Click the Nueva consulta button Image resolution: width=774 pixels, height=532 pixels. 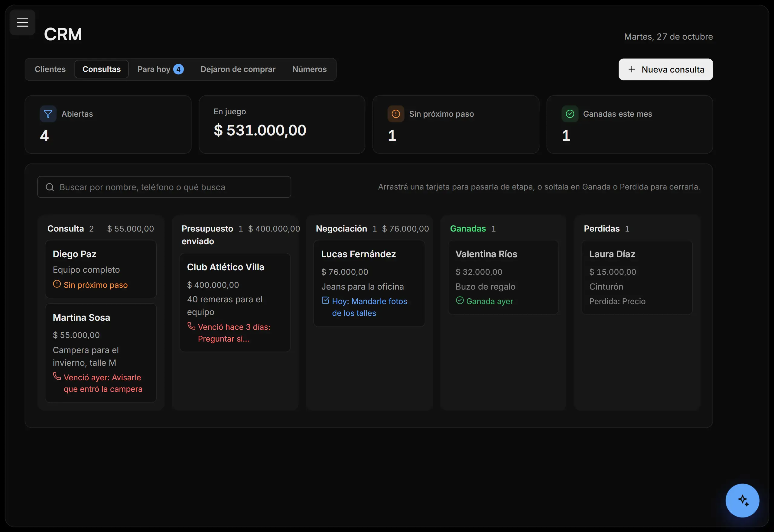[666, 69]
